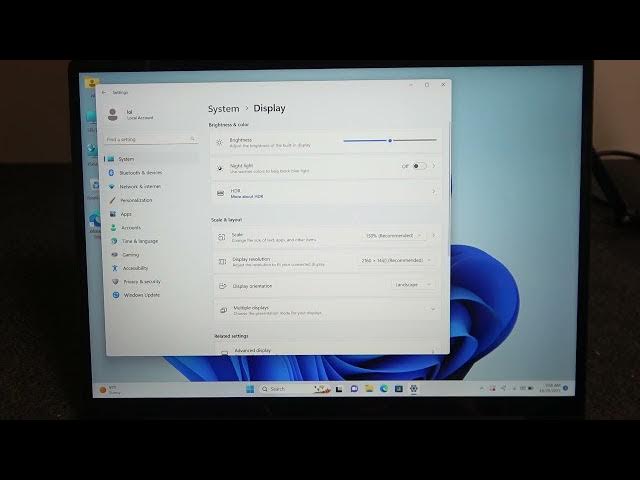
Task: Open the Scale percentage dropdown
Action: 393,236
